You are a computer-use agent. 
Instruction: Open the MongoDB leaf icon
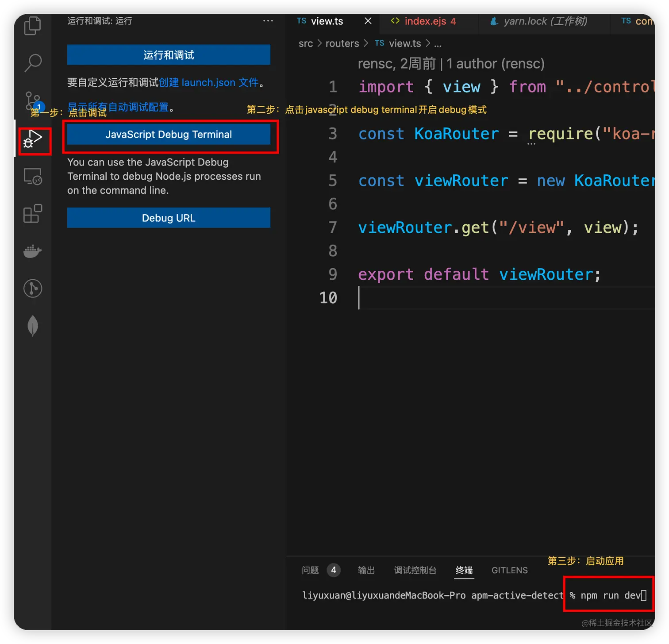tap(33, 326)
